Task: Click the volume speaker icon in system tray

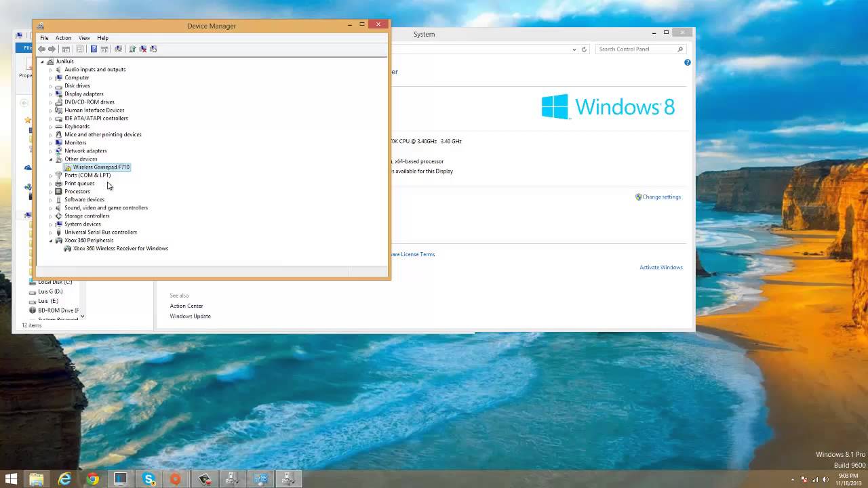Action: [826, 480]
